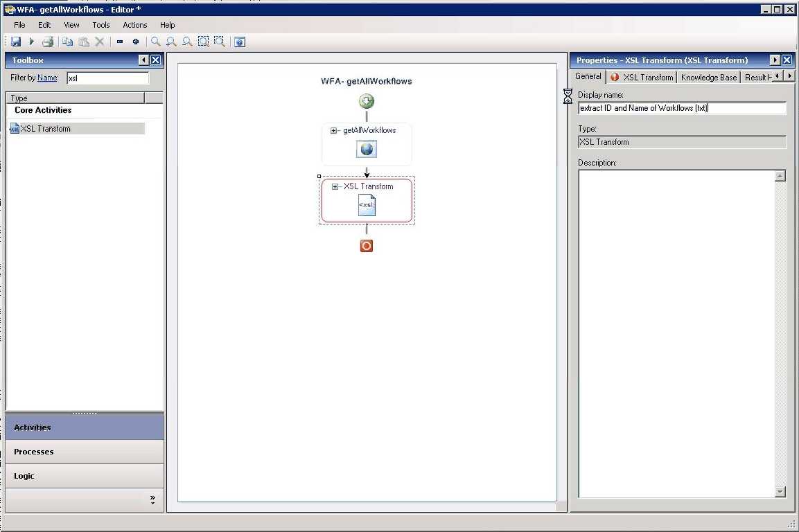This screenshot has height=532, width=799.
Task: Switch to the XSL Transform properties tab
Action: [x=642, y=77]
